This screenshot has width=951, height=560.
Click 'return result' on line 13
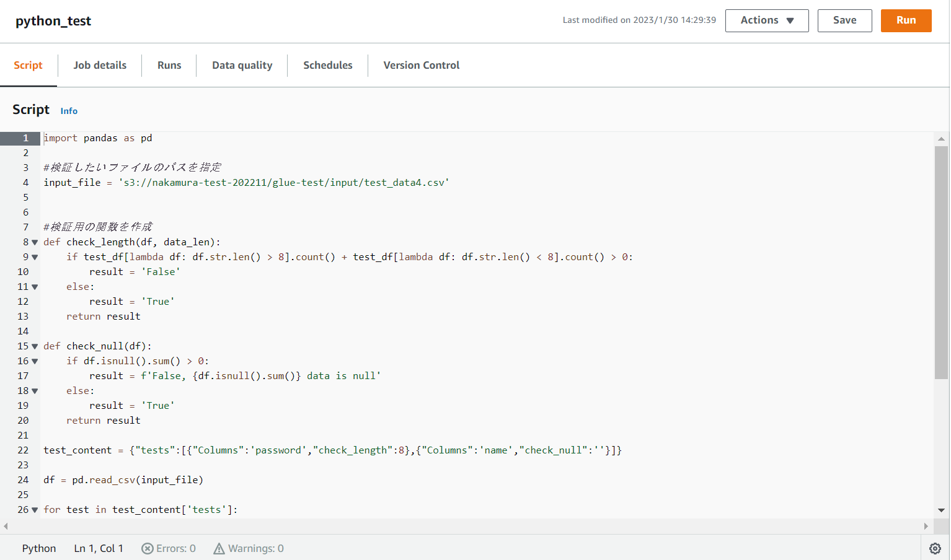(104, 317)
